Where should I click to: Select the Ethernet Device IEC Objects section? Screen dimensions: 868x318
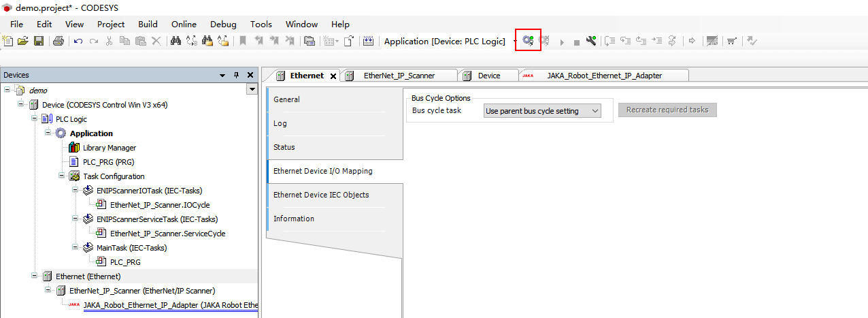point(321,195)
